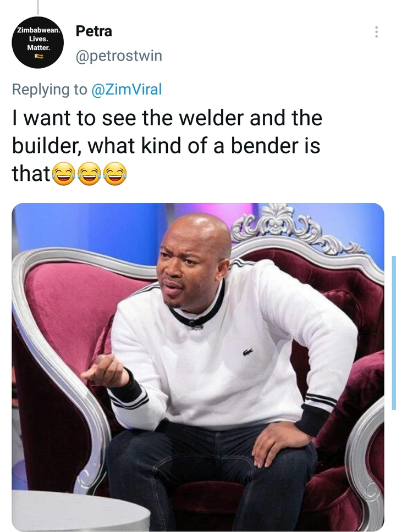Click the crocodile logo on the white sweater
Screen dimensions: 396x532
(248, 353)
